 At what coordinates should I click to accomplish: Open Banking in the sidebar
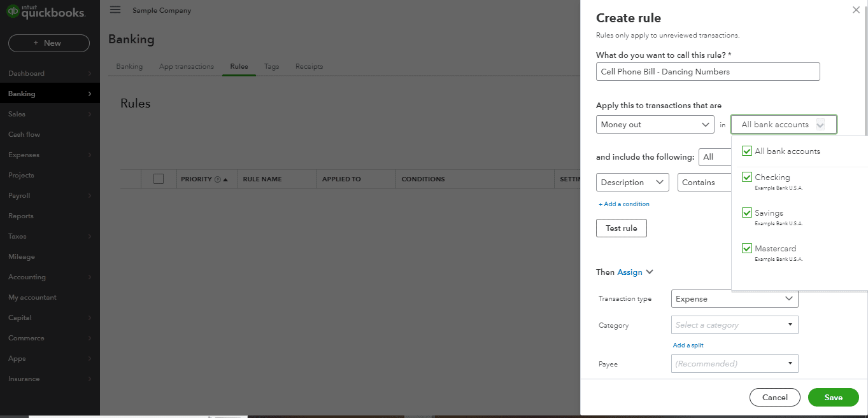tap(50, 94)
